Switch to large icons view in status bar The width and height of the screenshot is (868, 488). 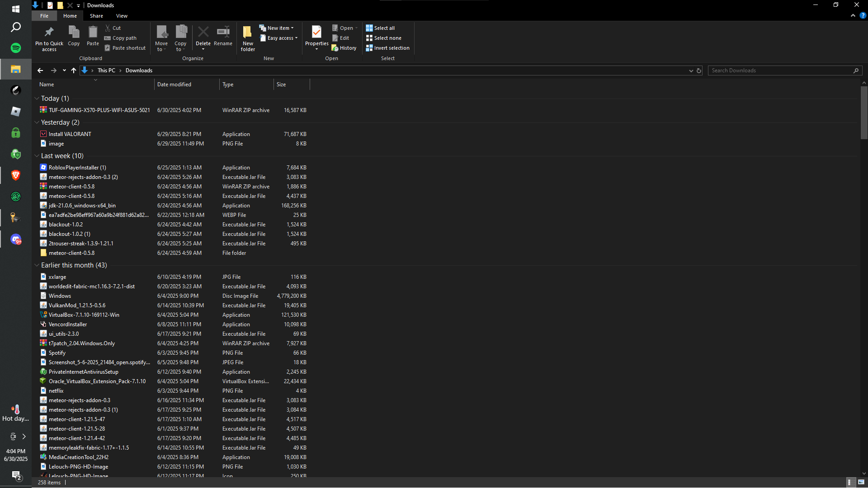[x=861, y=482]
